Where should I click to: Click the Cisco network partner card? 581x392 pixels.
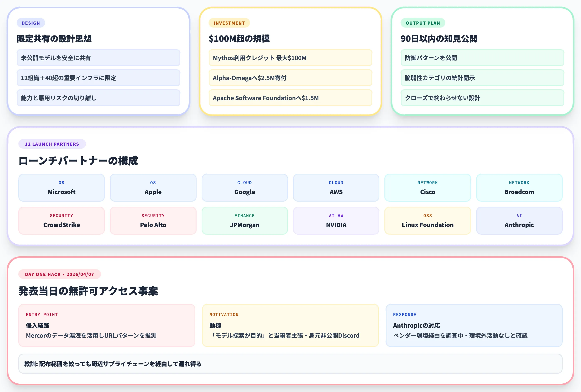428,187
